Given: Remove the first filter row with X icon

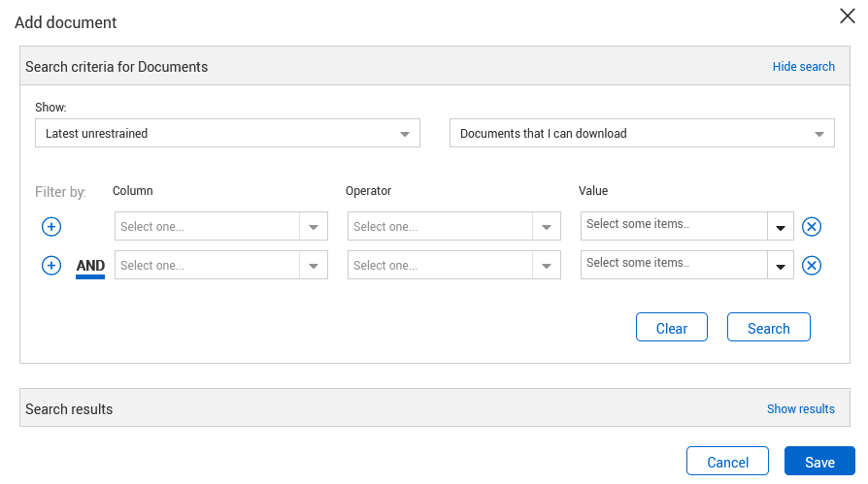Looking at the screenshot, I should pyautogui.click(x=812, y=227).
